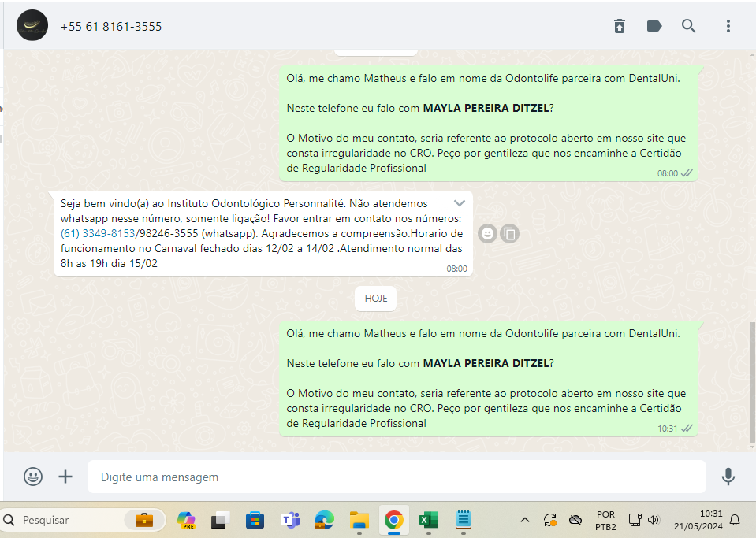Expand the received message options chevron
The height and width of the screenshot is (538, 756).
point(460,203)
